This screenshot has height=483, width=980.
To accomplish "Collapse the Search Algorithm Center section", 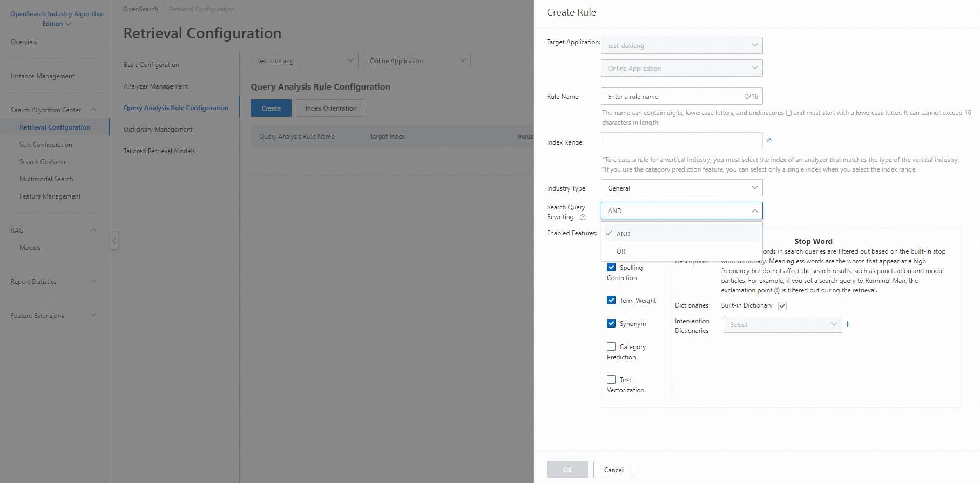I will click(x=93, y=110).
